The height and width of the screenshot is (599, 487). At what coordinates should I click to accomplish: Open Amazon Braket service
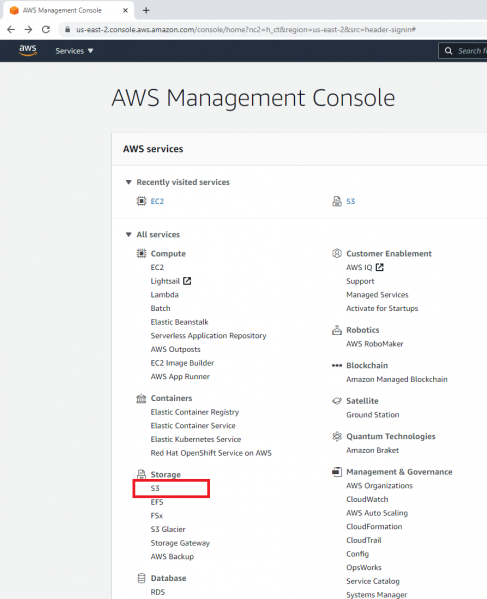click(x=372, y=450)
